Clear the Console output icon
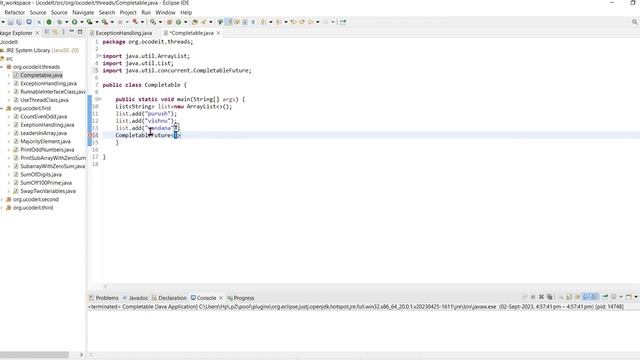 [x=561, y=297]
